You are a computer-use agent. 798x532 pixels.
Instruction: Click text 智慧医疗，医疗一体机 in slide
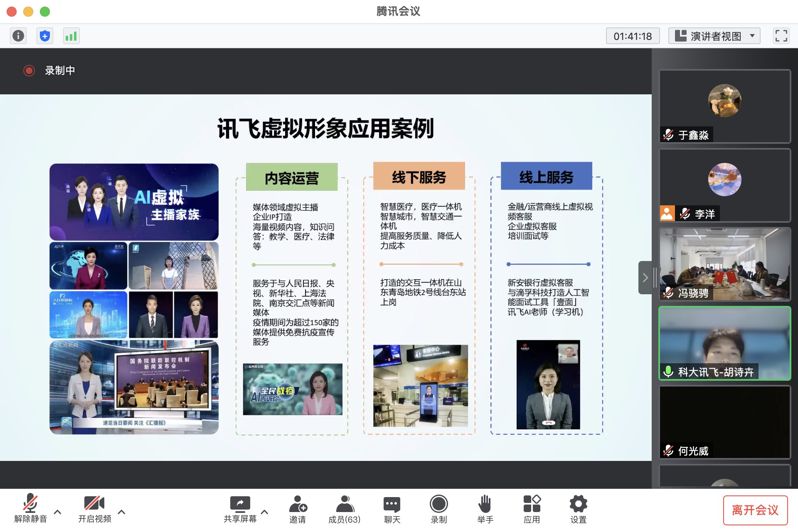point(421,207)
